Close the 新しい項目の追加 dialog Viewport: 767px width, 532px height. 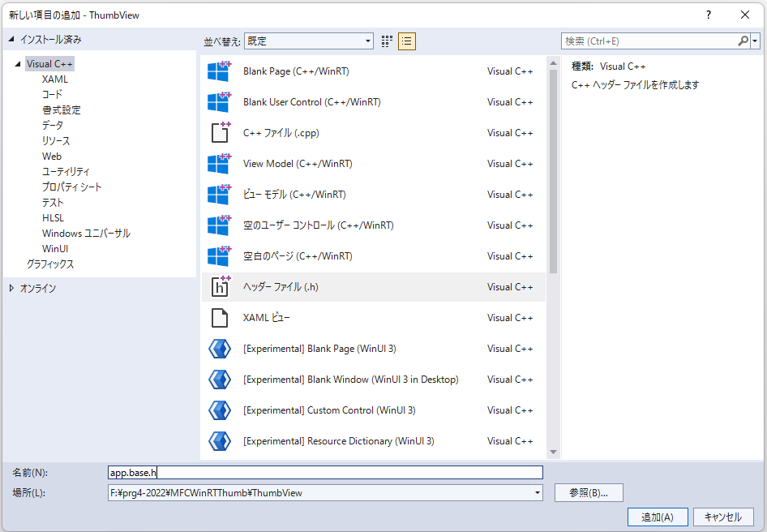coord(745,15)
